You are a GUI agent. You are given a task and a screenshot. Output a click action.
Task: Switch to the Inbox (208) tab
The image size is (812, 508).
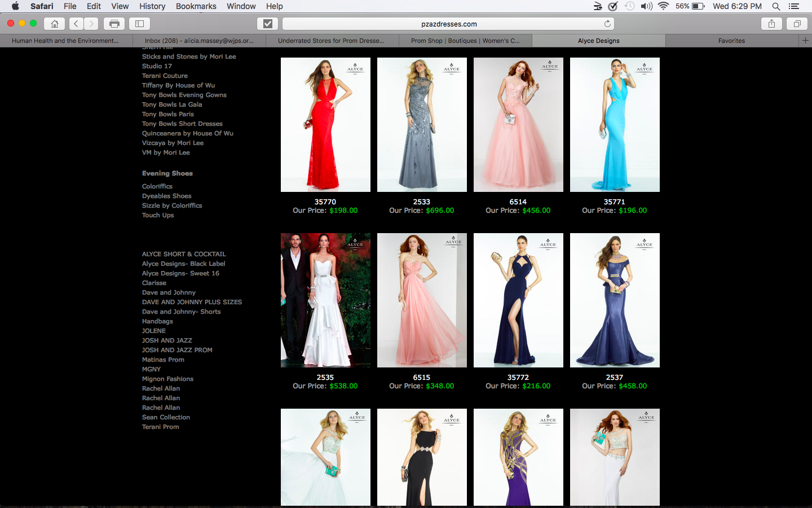[x=199, y=41]
